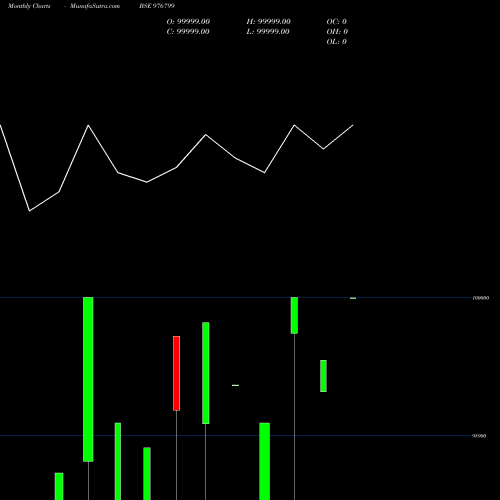Open the MunafaSutra.com label

95,6
